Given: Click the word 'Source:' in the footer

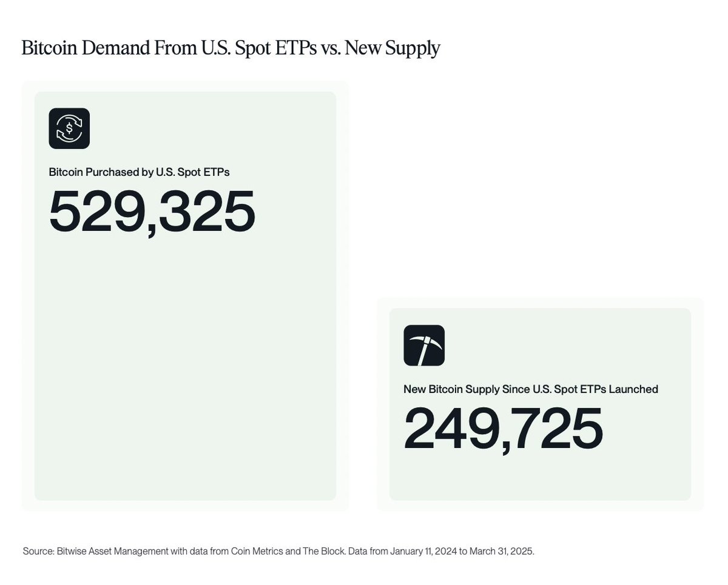Looking at the screenshot, I should (39, 553).
